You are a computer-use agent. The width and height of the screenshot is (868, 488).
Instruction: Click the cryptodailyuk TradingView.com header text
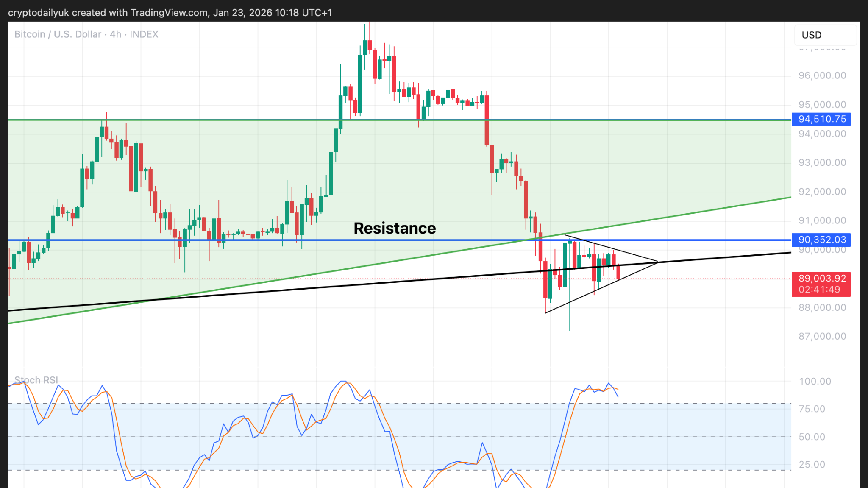[x=170, y=13]
